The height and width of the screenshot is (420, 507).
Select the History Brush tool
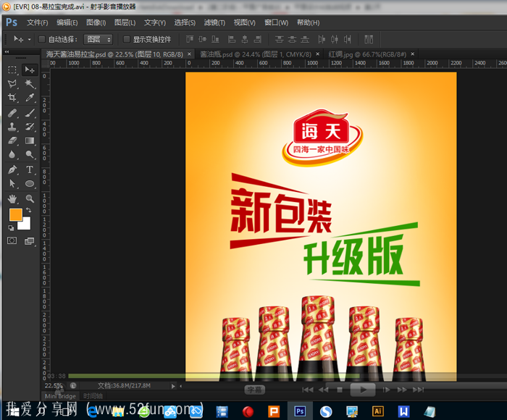click(x=30, y=127)
